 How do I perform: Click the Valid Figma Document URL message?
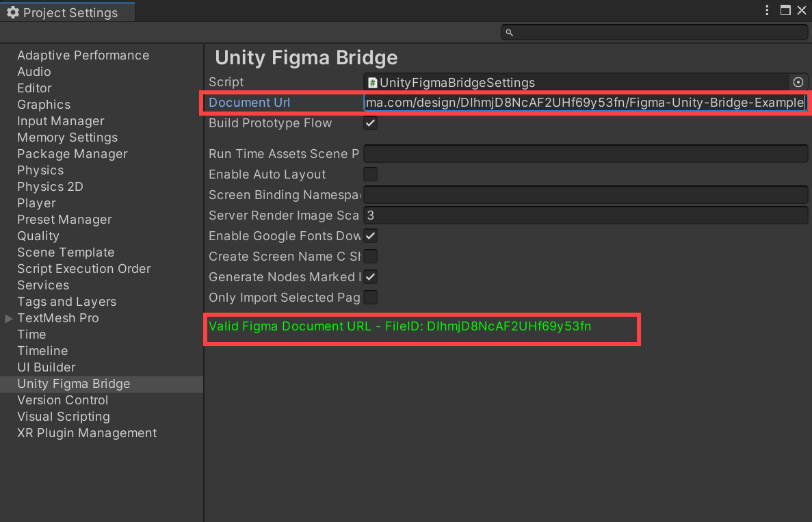(x=400, y=326)
